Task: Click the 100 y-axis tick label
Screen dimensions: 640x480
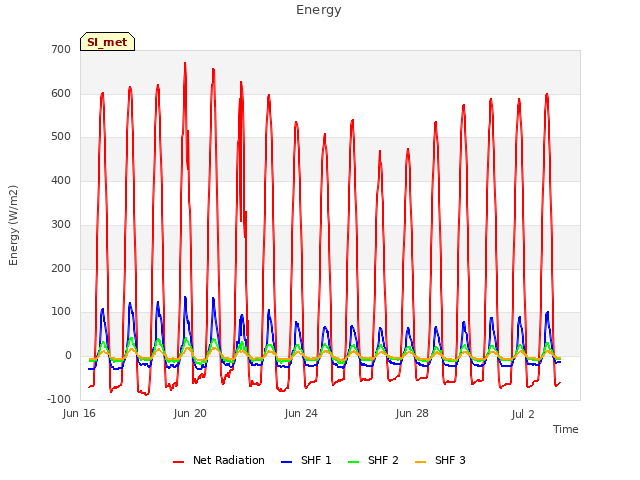Action: pyautogui.click(x=61, y=312)
